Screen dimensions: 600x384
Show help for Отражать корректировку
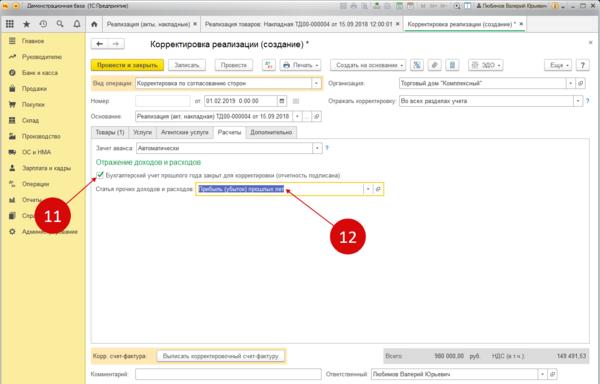[587, 101]
